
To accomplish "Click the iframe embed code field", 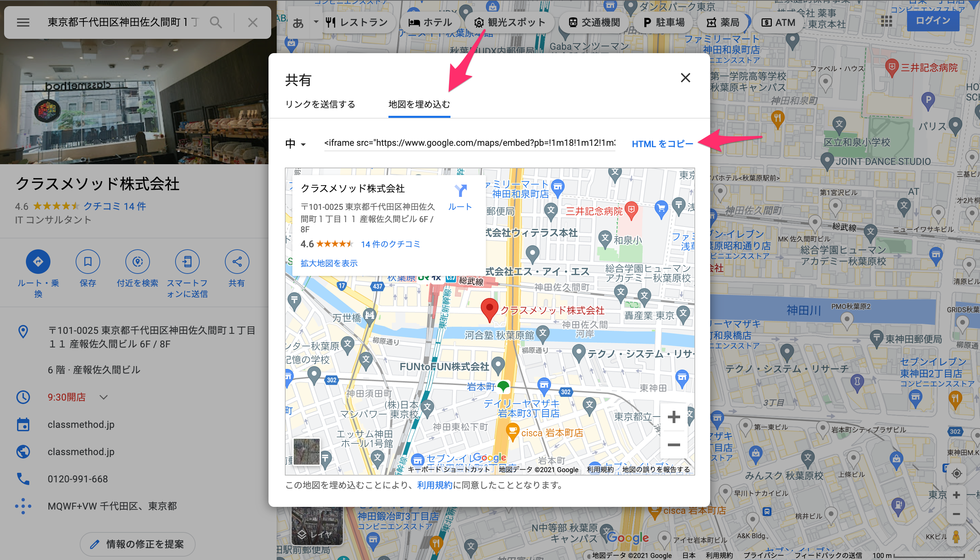I will (470, 143).
